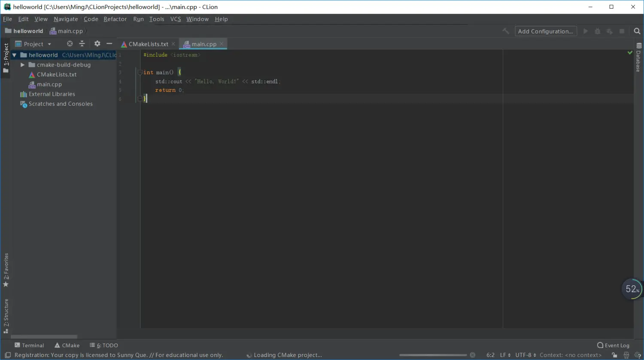Open the Code menu

pyautogui.click(x=91, y=19)
